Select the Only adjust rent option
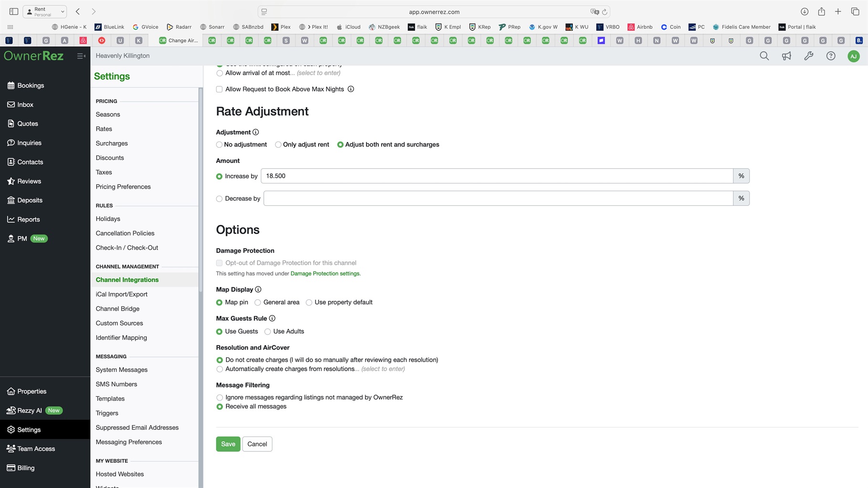This screenshot has width=868, height=488. [x=278, y=145]
